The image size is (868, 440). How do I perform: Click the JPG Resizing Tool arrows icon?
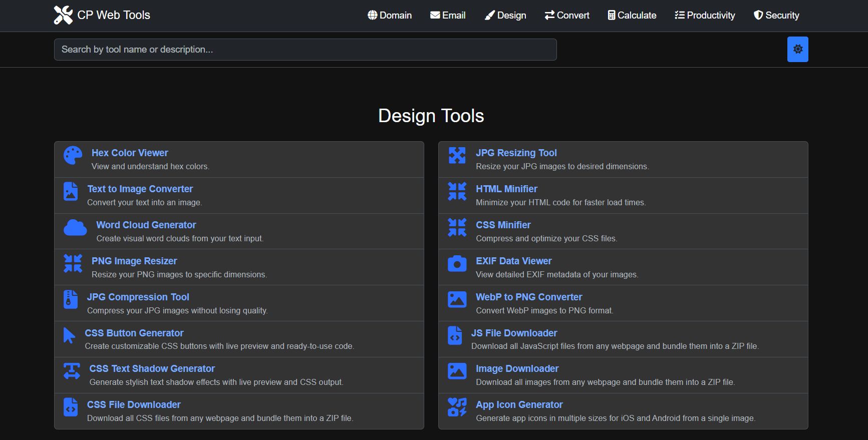(457, 156)
